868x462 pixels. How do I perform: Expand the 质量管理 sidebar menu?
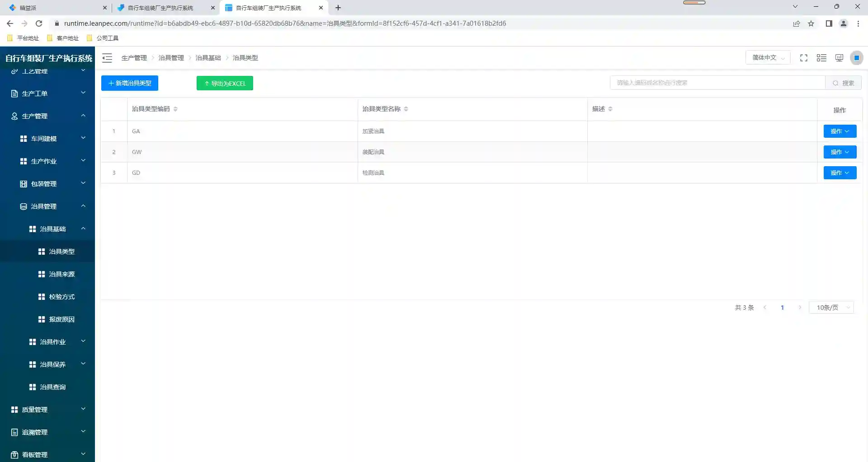coord(47,410)
